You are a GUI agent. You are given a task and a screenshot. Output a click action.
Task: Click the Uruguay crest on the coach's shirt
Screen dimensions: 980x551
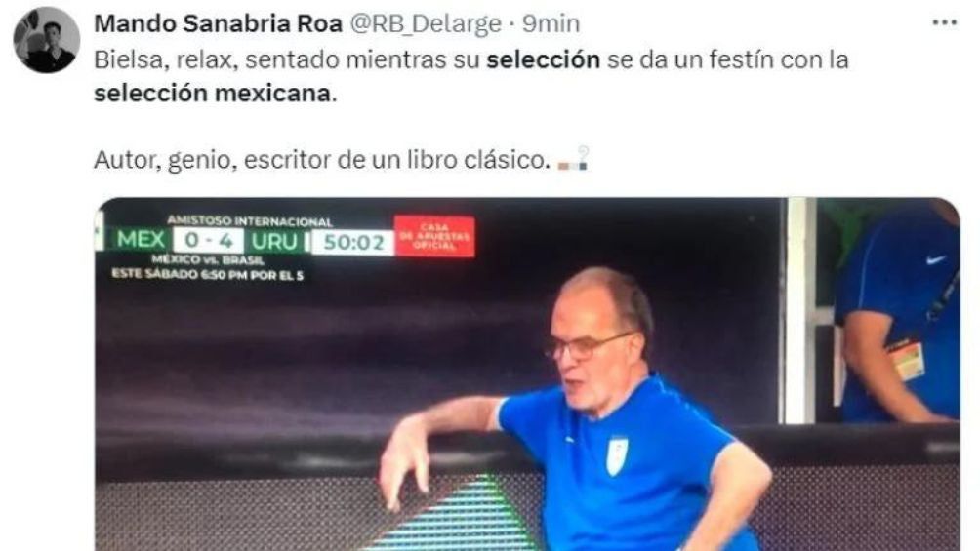[x=617, y=454]
